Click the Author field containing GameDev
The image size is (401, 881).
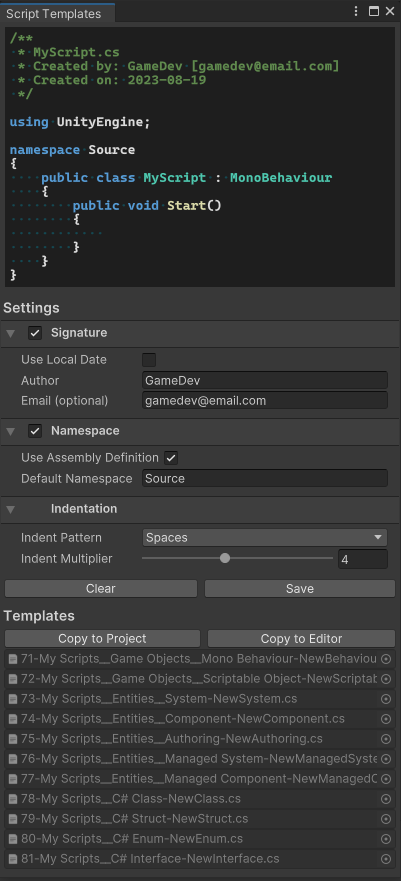(265, 380)
